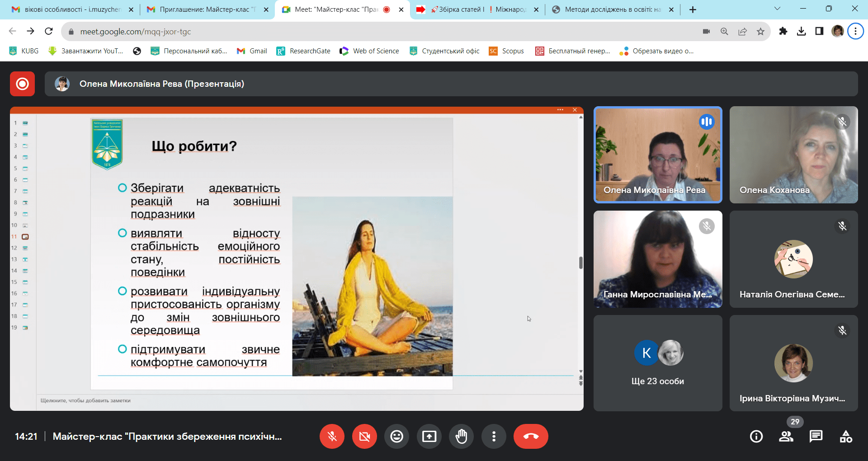Open more options three-dot menu
Viewport: 868px width, 461px height.
point(494,436)
